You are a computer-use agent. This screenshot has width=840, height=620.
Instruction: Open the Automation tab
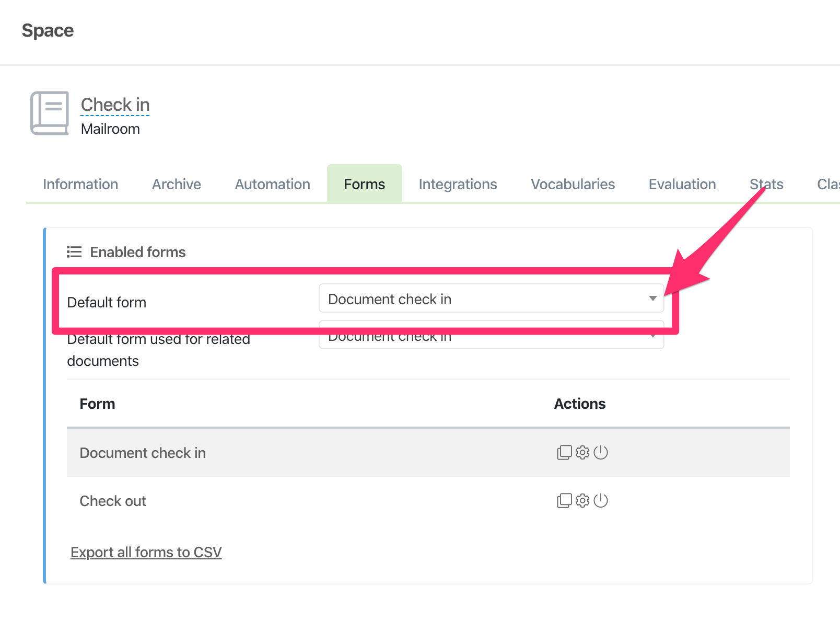point(272,184)
